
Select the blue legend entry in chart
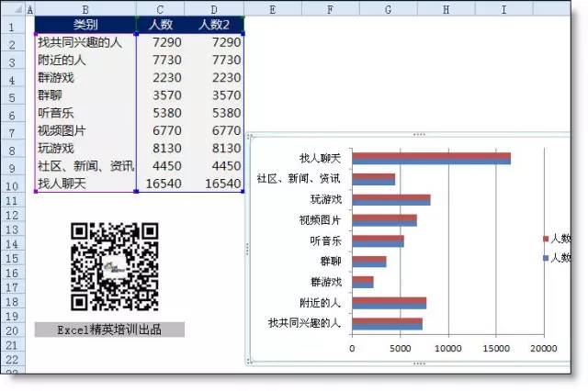tap(557, 258)
